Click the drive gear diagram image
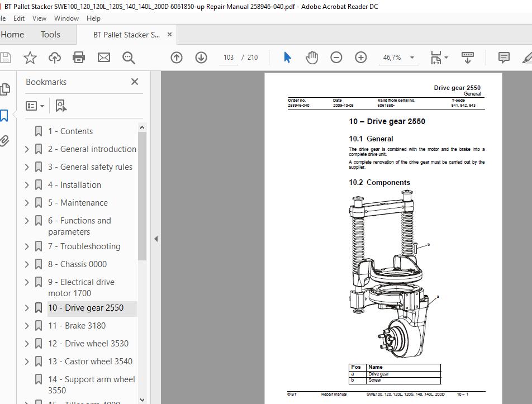Image resolution: width=532 pixels, height=404 pixels. pos(395,274)
